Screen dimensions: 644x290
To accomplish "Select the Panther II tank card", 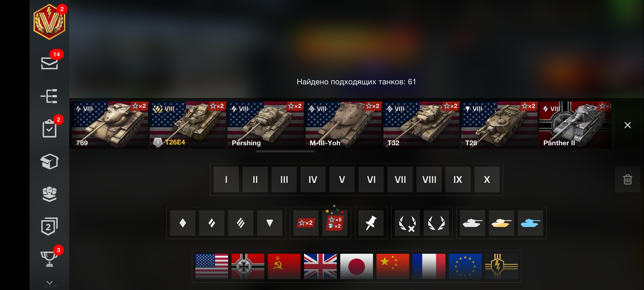I will [x=575, y=125].
